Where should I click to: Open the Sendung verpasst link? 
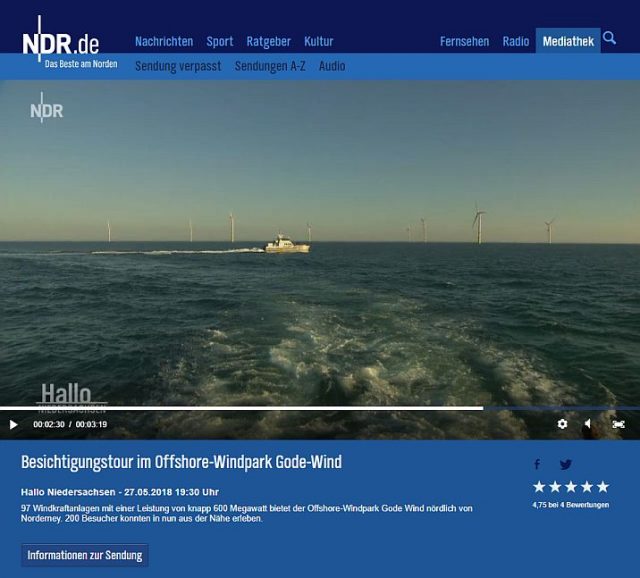[x=178, y=66]
